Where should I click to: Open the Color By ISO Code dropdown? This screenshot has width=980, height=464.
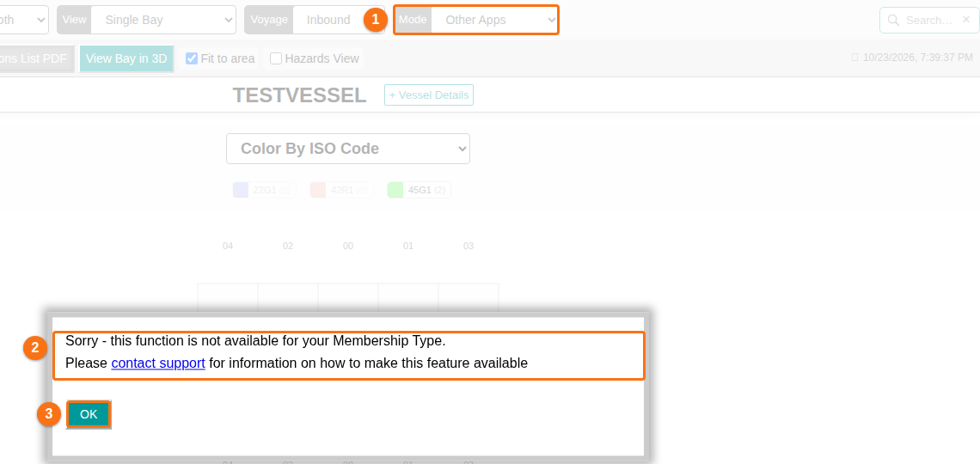348,149
